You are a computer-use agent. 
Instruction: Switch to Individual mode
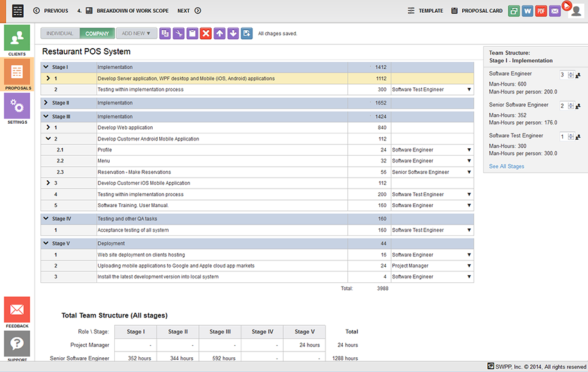[60, 33]
